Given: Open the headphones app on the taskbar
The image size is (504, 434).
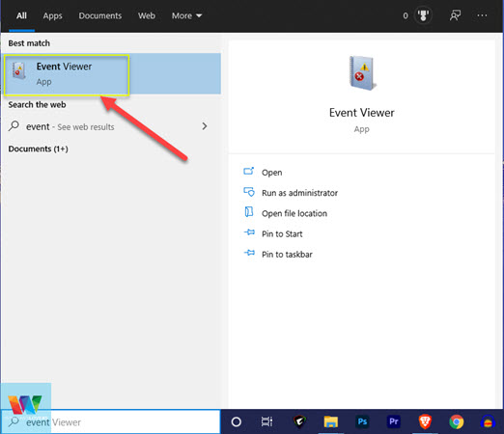Looking at the screenshot, I should click(x=488, y=421).
